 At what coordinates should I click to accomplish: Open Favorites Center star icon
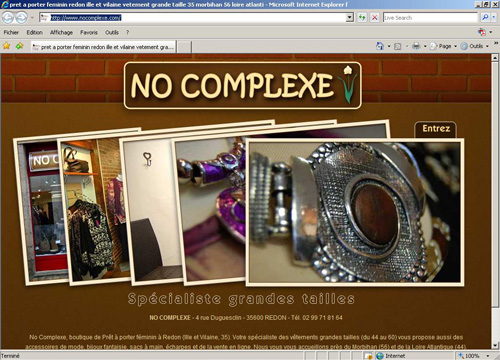6,46
